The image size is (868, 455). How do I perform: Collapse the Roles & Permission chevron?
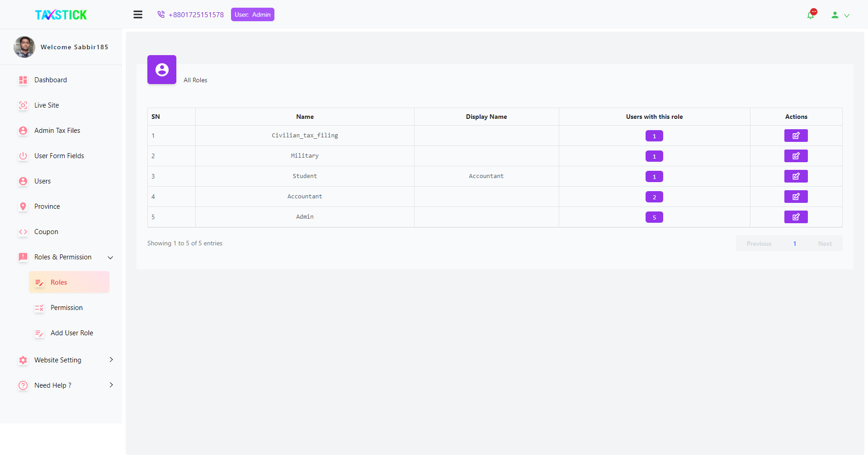110,258
